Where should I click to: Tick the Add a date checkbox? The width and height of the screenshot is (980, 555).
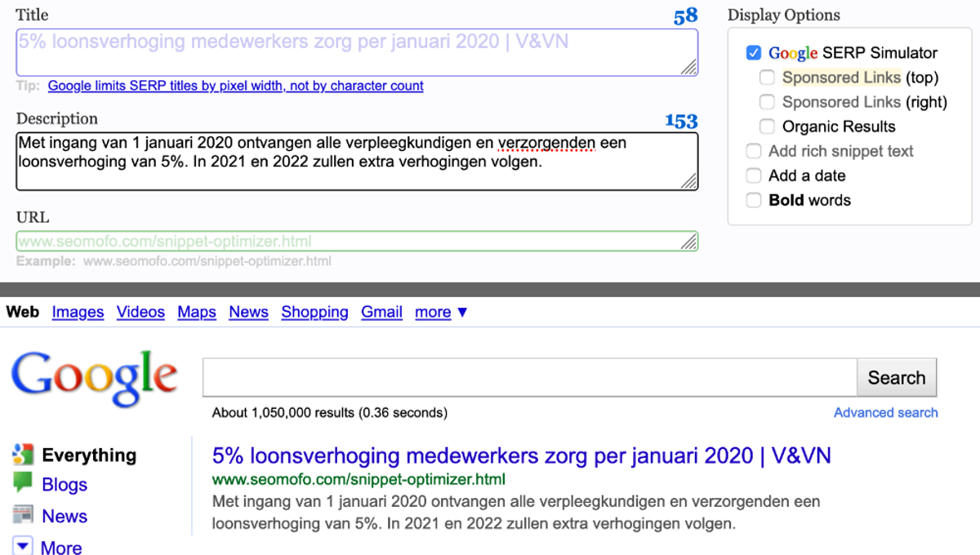(753, 175)
